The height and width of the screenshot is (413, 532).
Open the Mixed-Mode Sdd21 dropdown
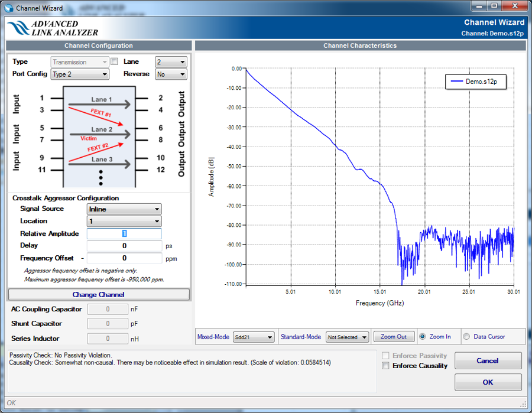click(x=254, y=337)
